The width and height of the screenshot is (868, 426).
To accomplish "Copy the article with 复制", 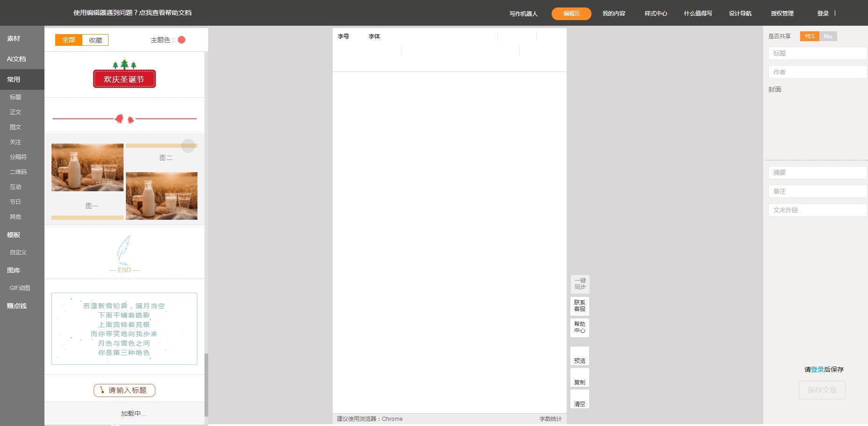I will (x=580, y=377).
